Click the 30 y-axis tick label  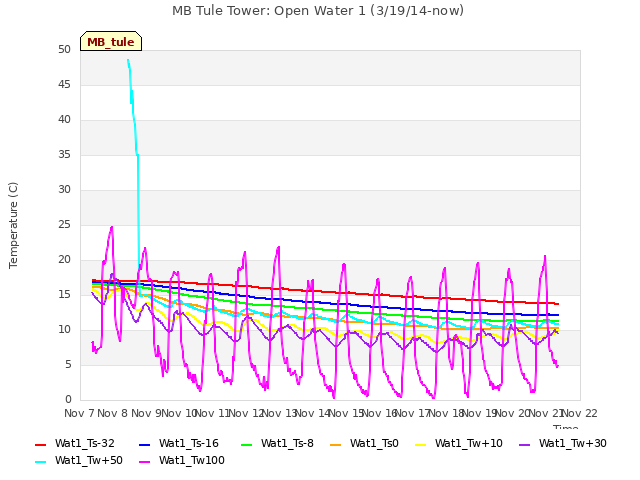pos(64,190)
